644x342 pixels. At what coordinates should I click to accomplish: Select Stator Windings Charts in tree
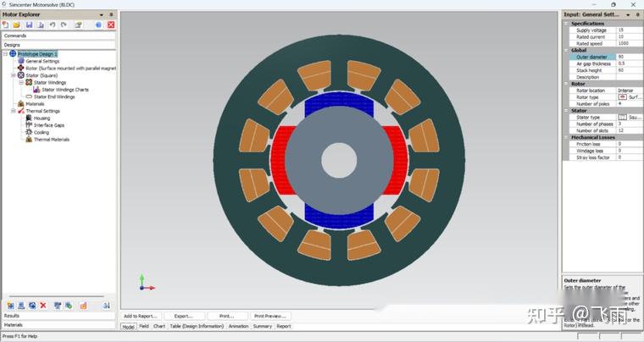point(64,90)
